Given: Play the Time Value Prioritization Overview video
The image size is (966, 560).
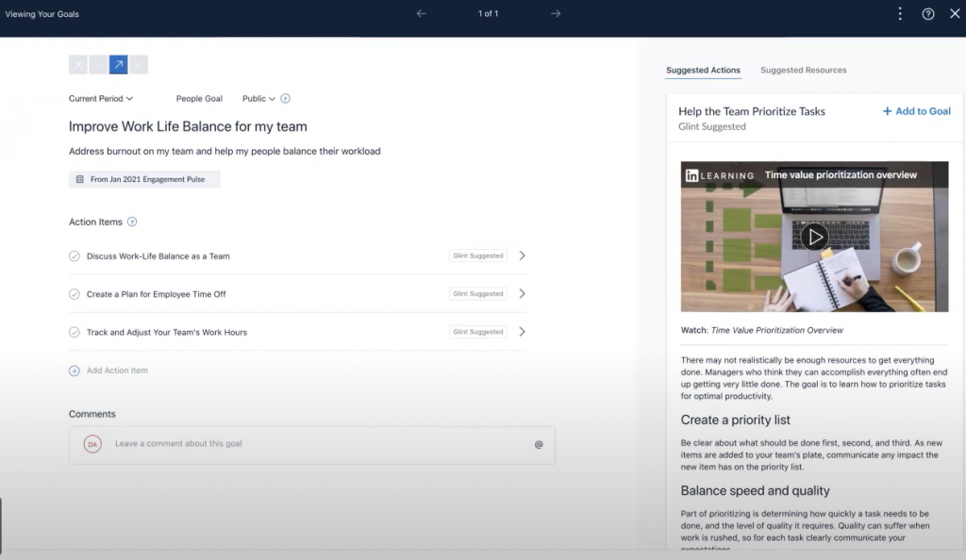Looking at the screenshot, I should click(x=815, y=238).
